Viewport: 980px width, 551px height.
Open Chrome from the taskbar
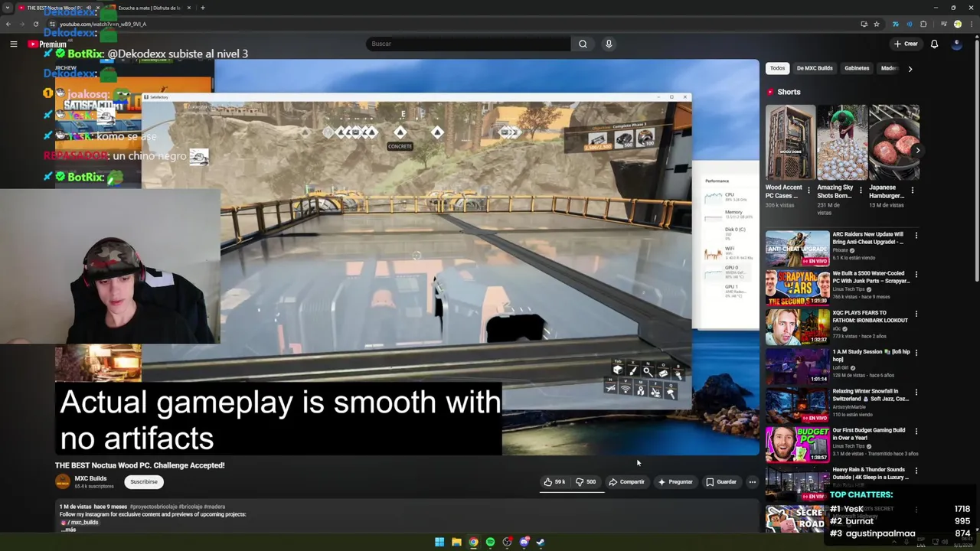click(473, 542)
